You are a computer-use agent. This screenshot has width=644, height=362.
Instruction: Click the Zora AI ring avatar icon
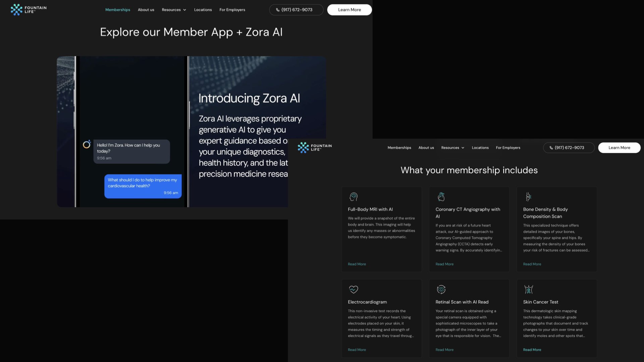(87, 144)
